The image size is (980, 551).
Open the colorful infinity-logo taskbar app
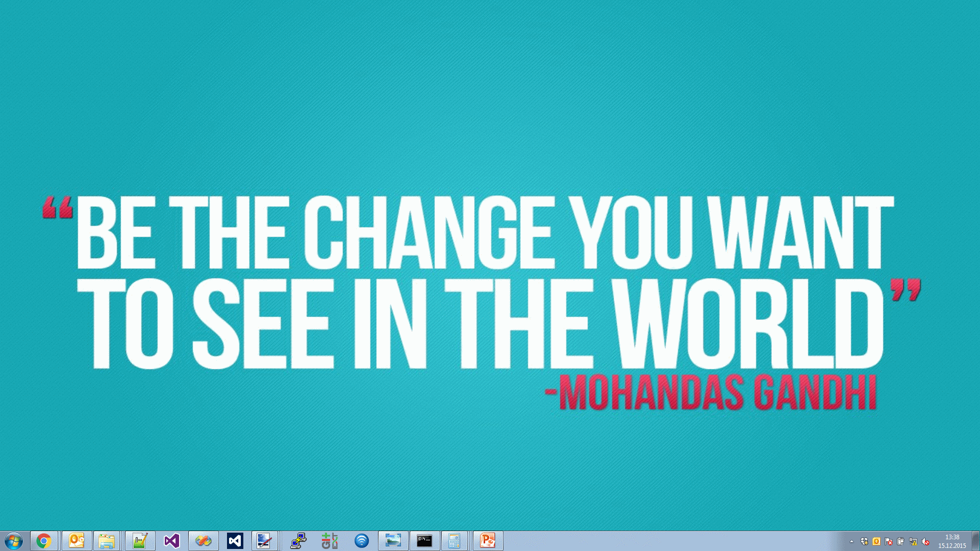click(204, 541)
